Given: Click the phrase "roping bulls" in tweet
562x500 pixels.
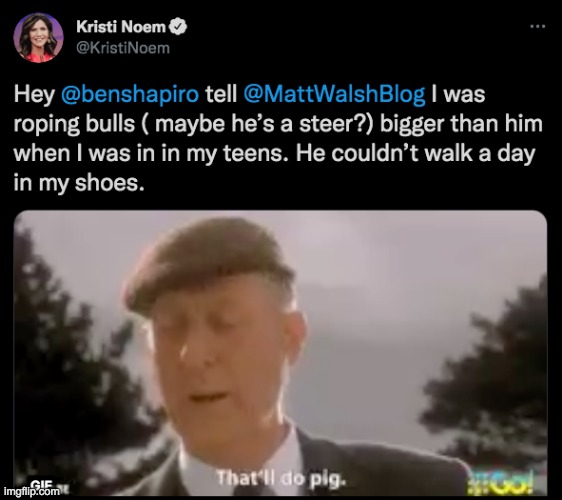Looking at the screenshot, I should point(74,124).
